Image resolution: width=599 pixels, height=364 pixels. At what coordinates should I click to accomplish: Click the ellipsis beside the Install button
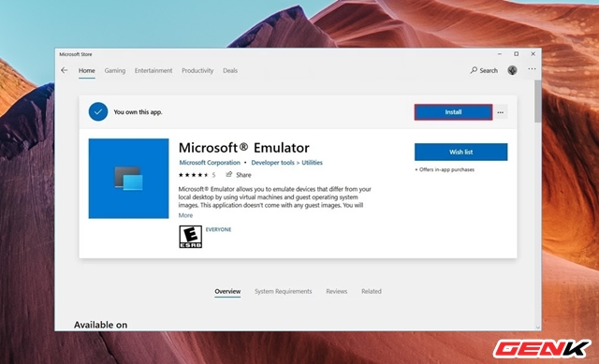pyautogui.click(x=501, y=112)
